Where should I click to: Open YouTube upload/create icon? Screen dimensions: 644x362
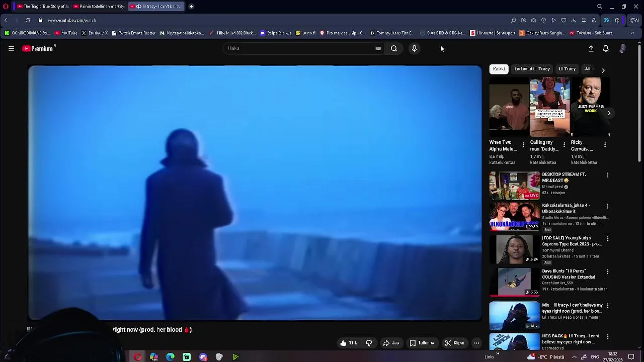tap(591, 49)
